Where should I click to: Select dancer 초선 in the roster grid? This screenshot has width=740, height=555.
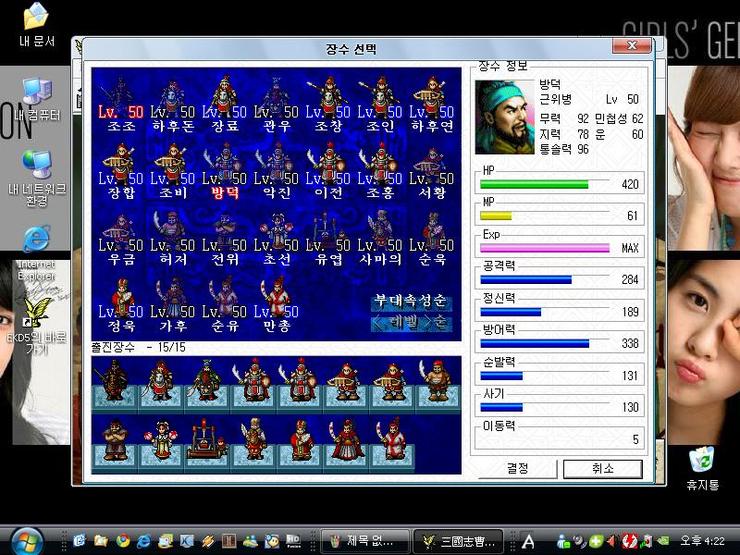click(x=277, y=238)
